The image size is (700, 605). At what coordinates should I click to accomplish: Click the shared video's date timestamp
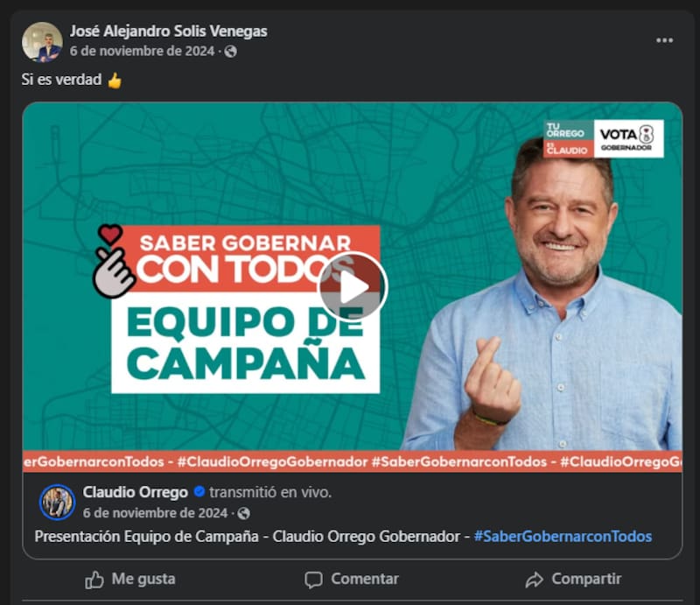[155, 513]
